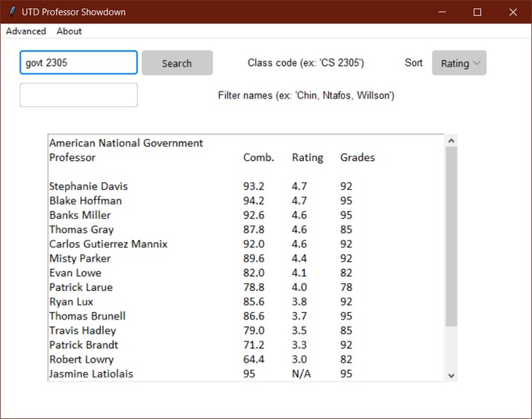Click the 'Rating' column header in results

click(308, 157)
